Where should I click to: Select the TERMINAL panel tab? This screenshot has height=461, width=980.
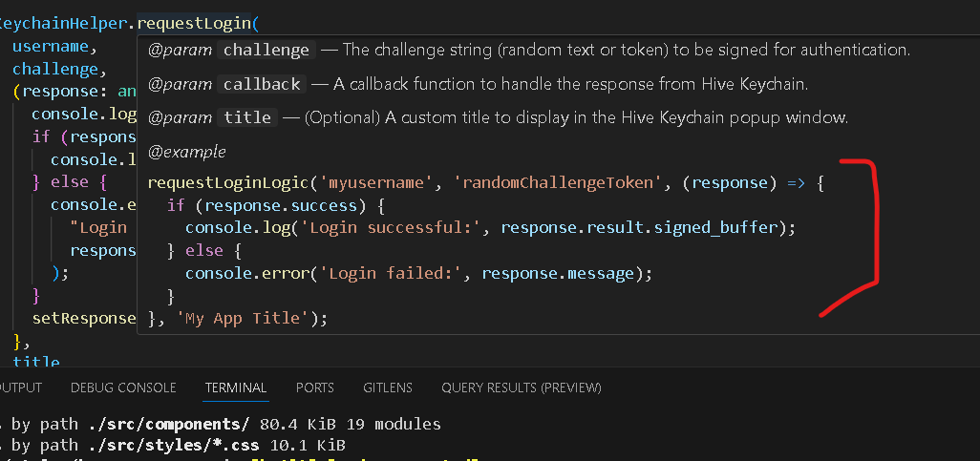pyautogui.click(x=236, y=388)
